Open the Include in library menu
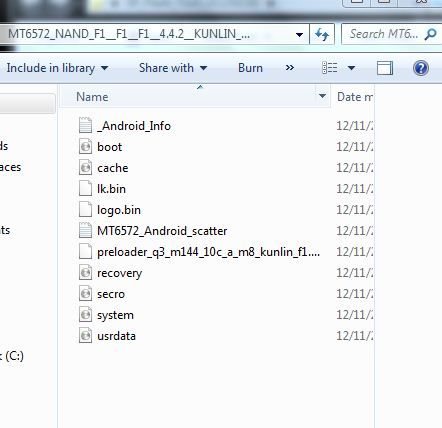This screenshot has width=442, height=428. click(x=57, y=68)
